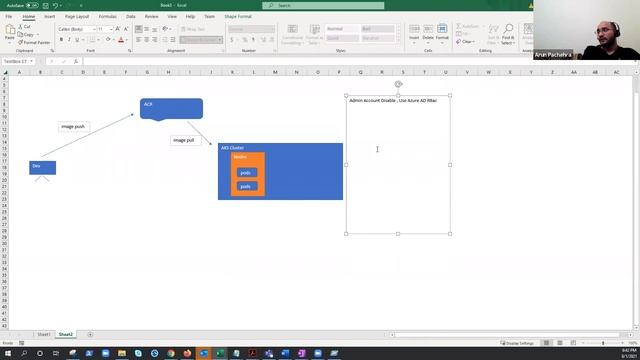The image size is (640, 360).
Task: Apply Italic formatting
Action: click(x=69, y=40)
